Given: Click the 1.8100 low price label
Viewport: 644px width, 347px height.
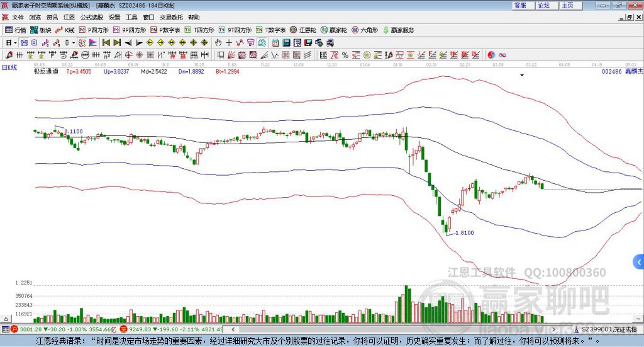Looking at the screenshot, I should click(x=465, y=233).
